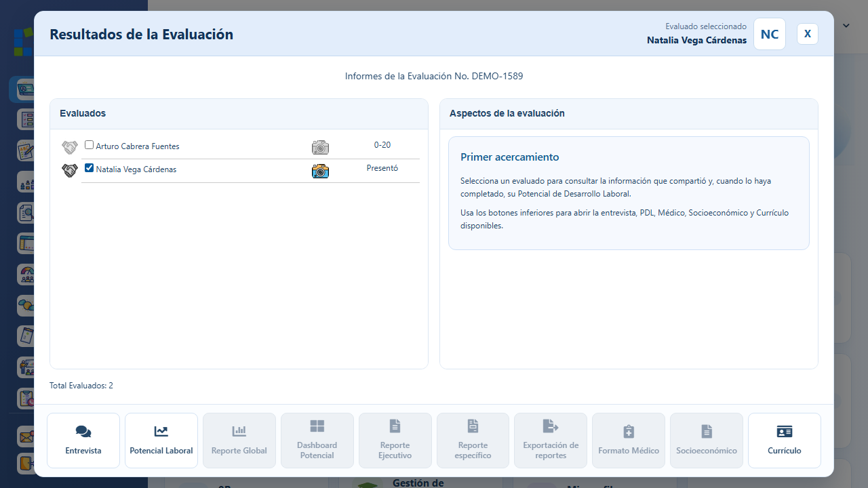
Task: Click the Reporte específico button
Action: 473,441
